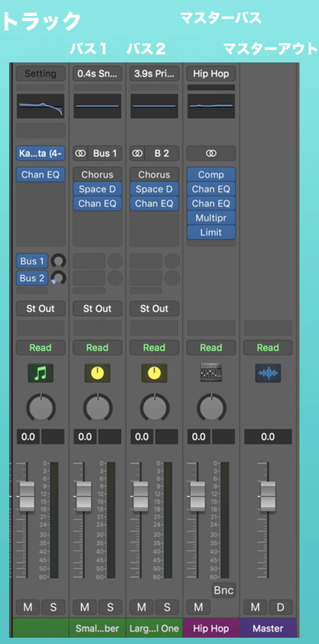319x644 pixels.
Task: Open the St Out output menu on first strip
Action: click(40, 309)
